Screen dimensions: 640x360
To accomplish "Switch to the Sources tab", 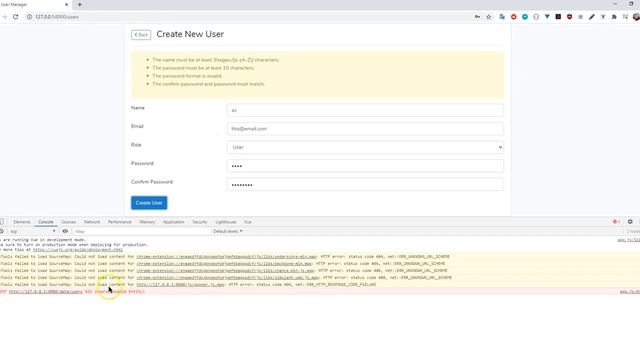I will click(69, 222).
